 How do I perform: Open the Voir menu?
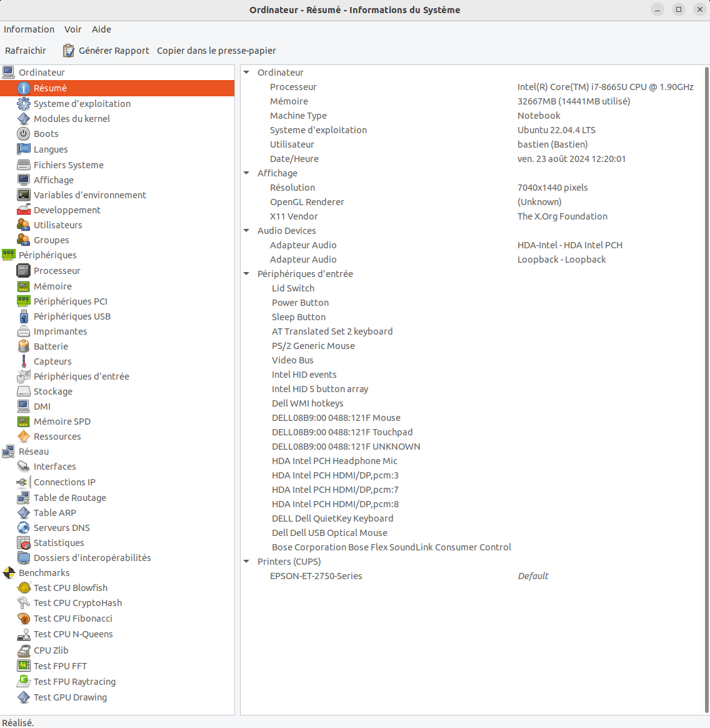72,29
